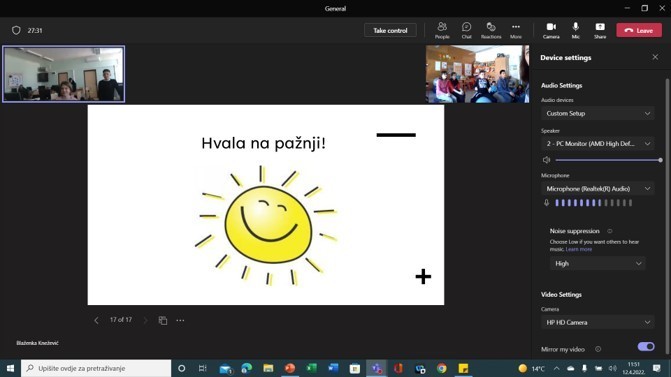Open slide more options ellipsis

coord(180,320)
